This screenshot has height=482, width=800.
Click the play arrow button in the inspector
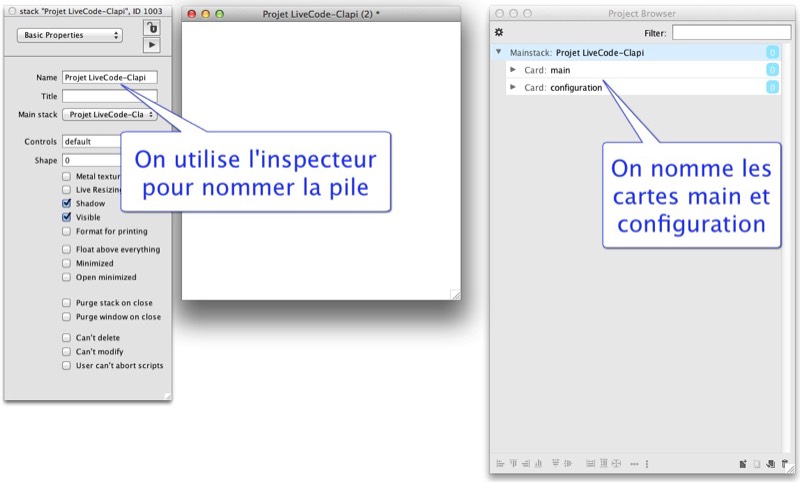tap(151, 44)
